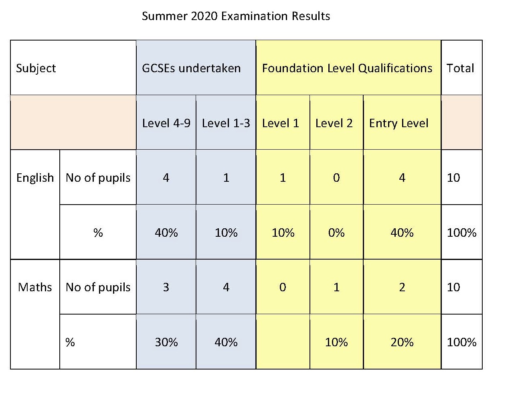This screenshot has width=532, height=400.
Task: Select the GCSEs undertaken header cell
Action: pos(196,68)
